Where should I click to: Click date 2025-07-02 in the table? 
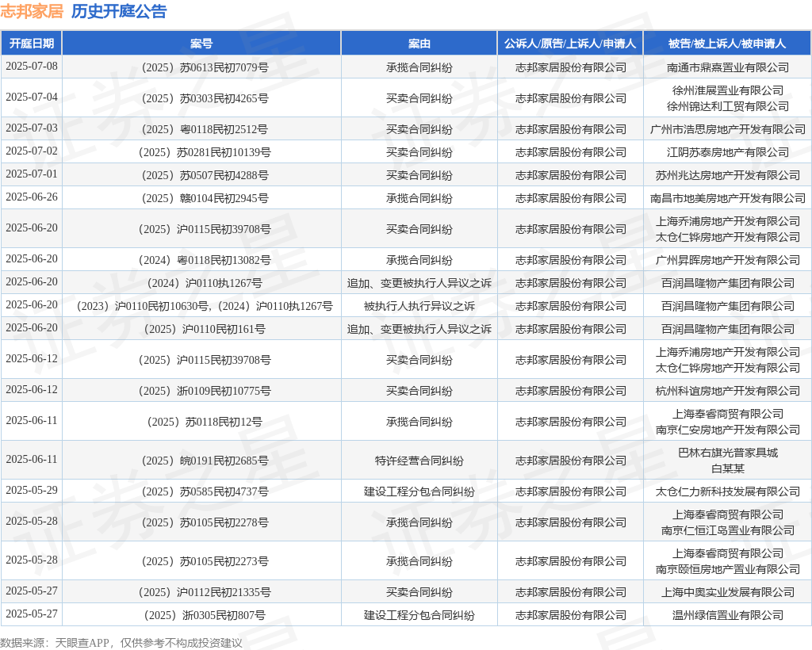pyautogui.click(x=32, y=151)
